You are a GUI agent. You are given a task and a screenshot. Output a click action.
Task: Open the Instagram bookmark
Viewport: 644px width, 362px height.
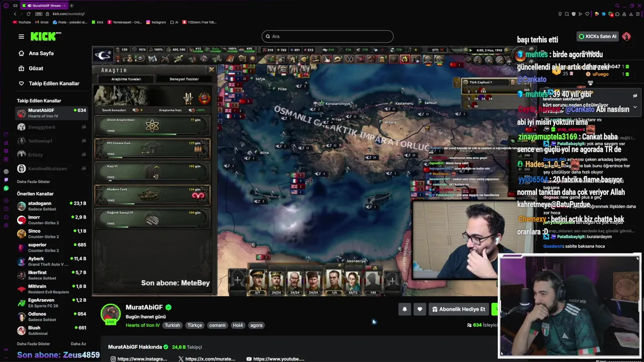(156, 22)
